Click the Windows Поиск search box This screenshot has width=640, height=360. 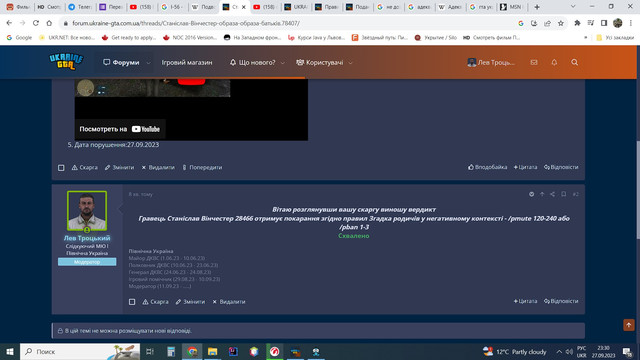coord(80,351)
